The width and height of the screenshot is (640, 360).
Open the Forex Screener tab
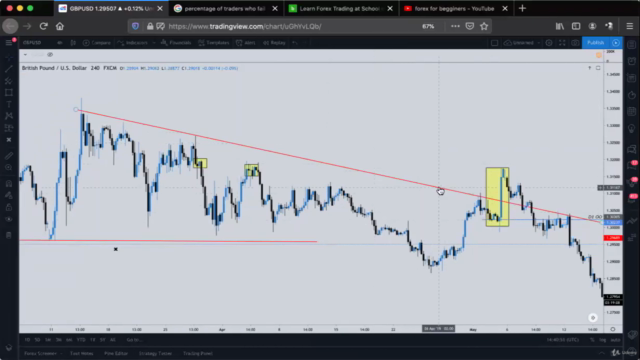click(40, 353)
